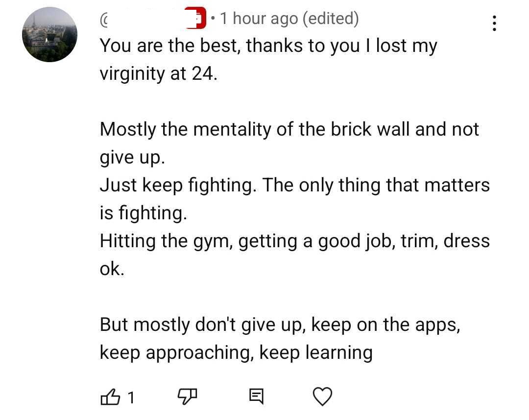Click the text "keep approaching, keep learning"
This screenshot has height=420, width=529.
pyautogui.click(x=236, y=352)
